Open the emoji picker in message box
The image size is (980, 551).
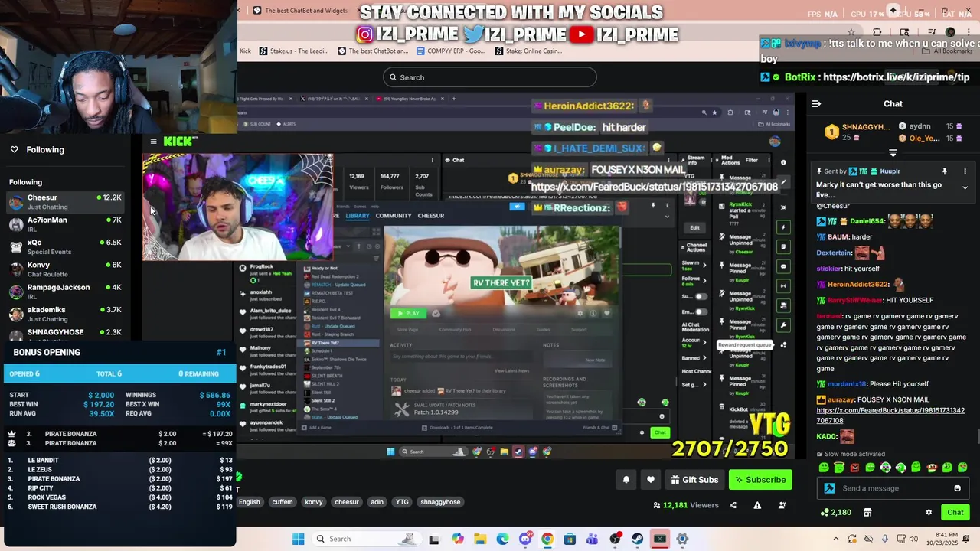pyautogui.click(x=957, y=488)
